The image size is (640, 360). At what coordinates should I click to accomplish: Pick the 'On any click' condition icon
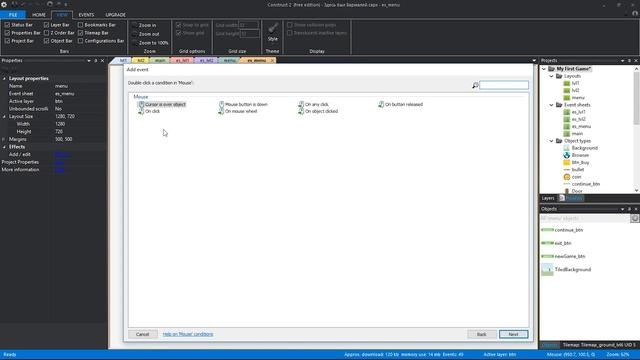(301, 104)
